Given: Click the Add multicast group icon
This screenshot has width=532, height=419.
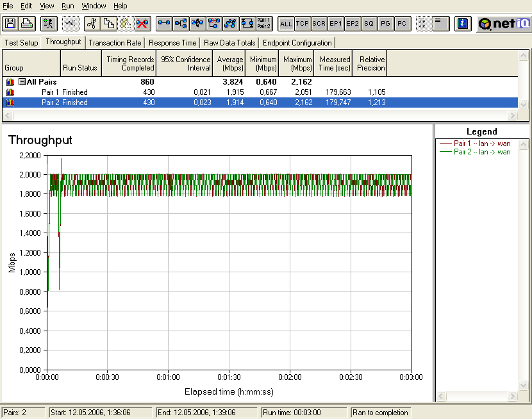Looking at the screenshot, I should [181, 24].
